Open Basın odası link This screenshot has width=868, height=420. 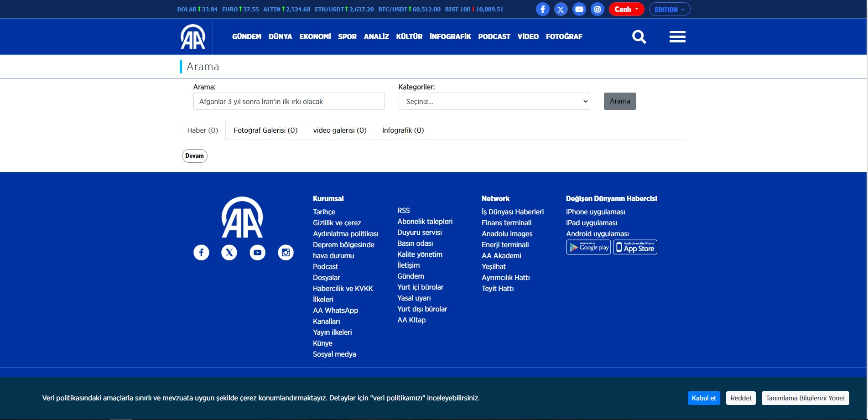click(x=415, y=244)
